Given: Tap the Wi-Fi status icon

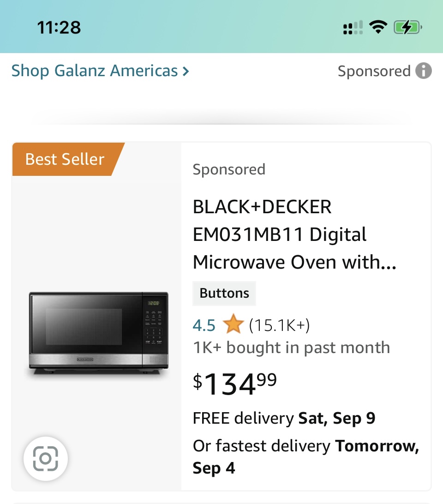Looking at the screenshot, I should point(378,28).
